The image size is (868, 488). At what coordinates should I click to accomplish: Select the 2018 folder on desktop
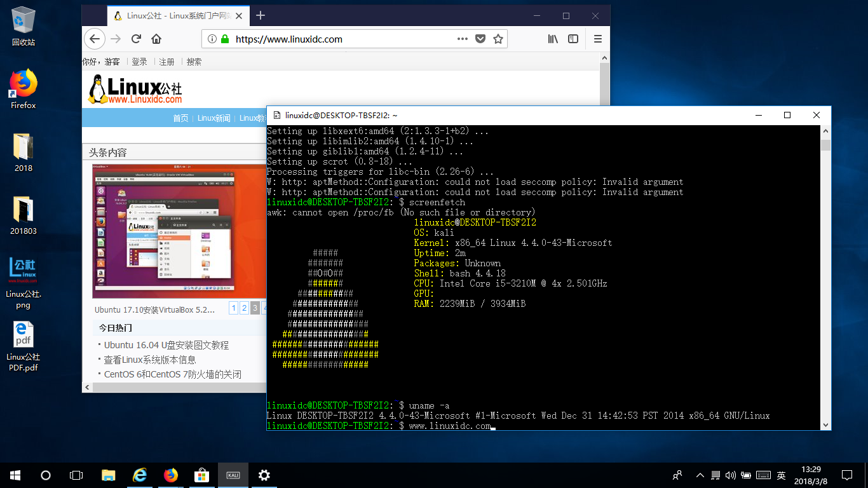[x=24, y=152]
